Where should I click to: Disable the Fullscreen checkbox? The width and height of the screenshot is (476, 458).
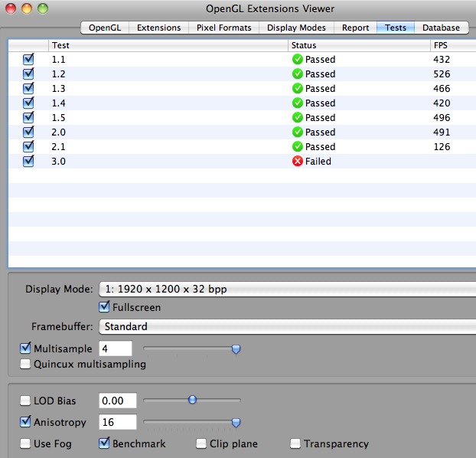coord(104,307)
